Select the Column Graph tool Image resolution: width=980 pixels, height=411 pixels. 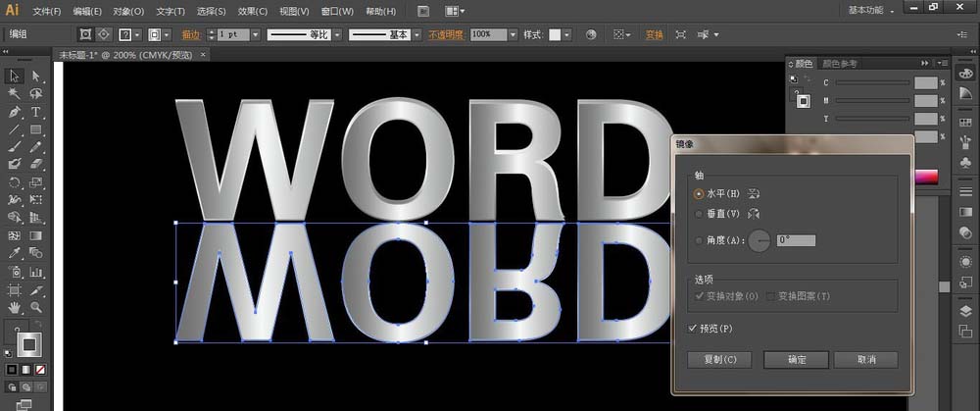[x=36, y=272]
